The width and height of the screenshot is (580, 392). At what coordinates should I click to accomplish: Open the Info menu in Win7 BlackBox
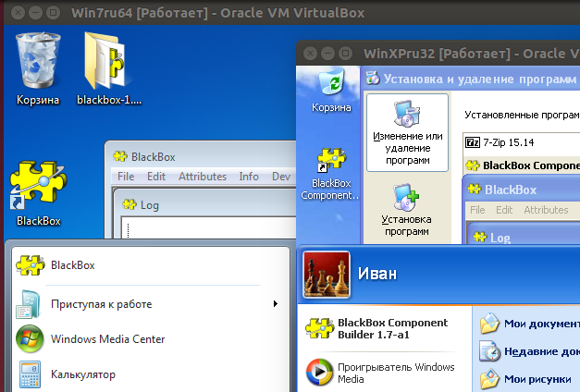(x=249, y=177)
